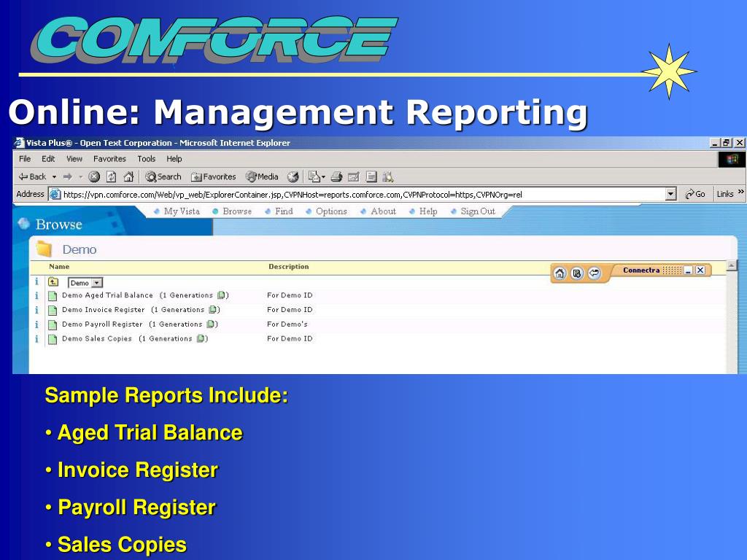
Task: Click the Connectra return arrow icon
Action: (594, 273)
